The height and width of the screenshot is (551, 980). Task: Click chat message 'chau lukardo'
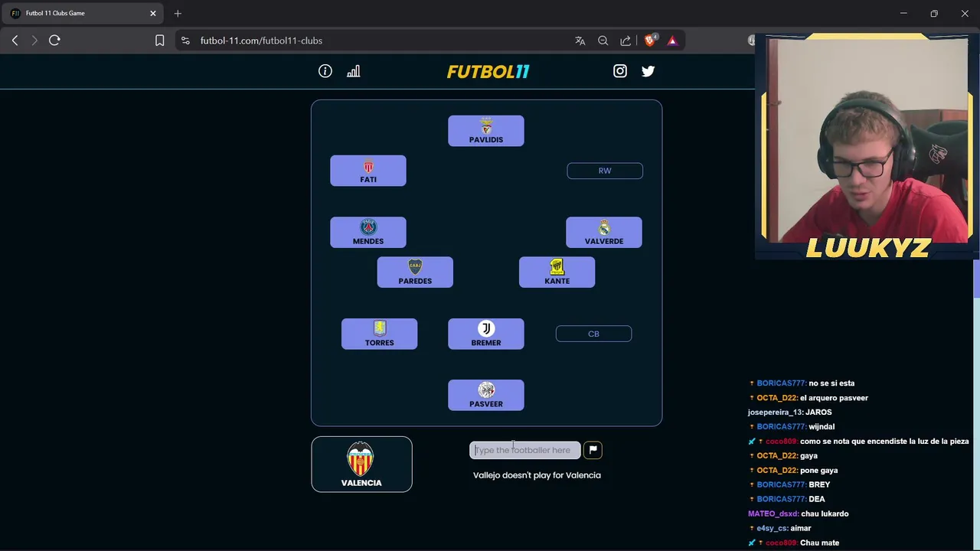click(825, 514)
